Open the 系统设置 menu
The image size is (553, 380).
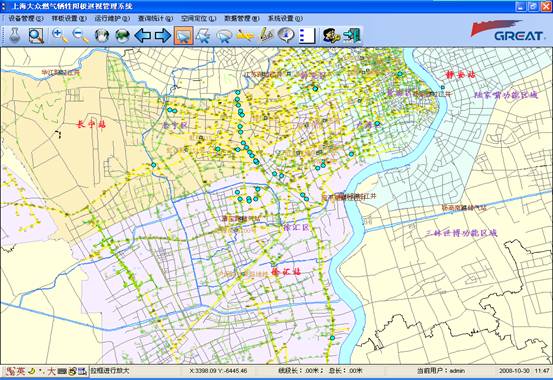285,18
